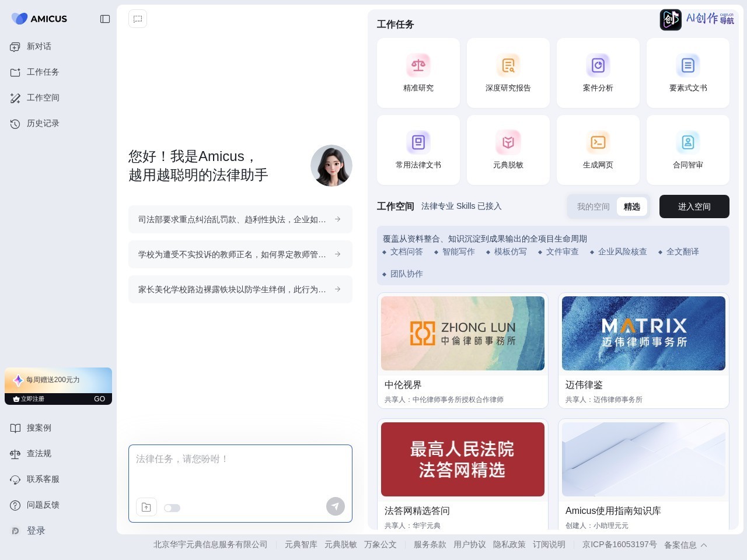This screenshot has width=747, height=560.
Task: Click the 每周赠送200元力 promo banner
Action: (x=58, y=380)
